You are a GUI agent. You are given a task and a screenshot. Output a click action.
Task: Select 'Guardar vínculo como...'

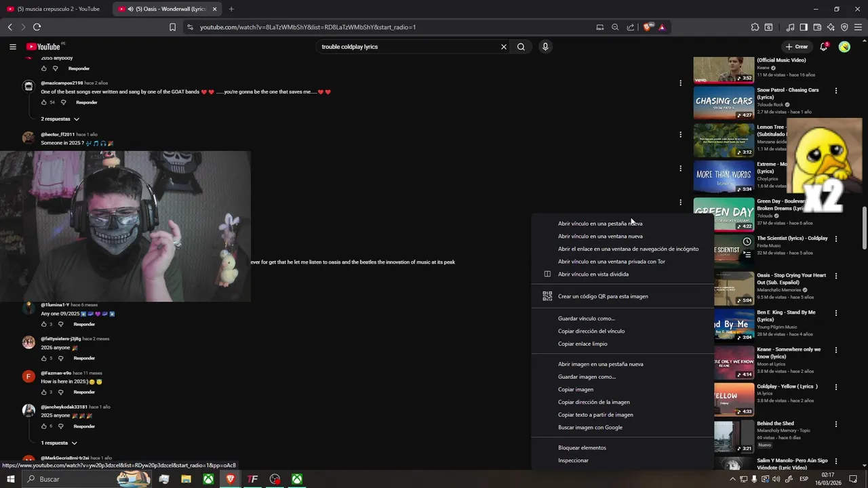pyautogui.click(x=622, y=319)
